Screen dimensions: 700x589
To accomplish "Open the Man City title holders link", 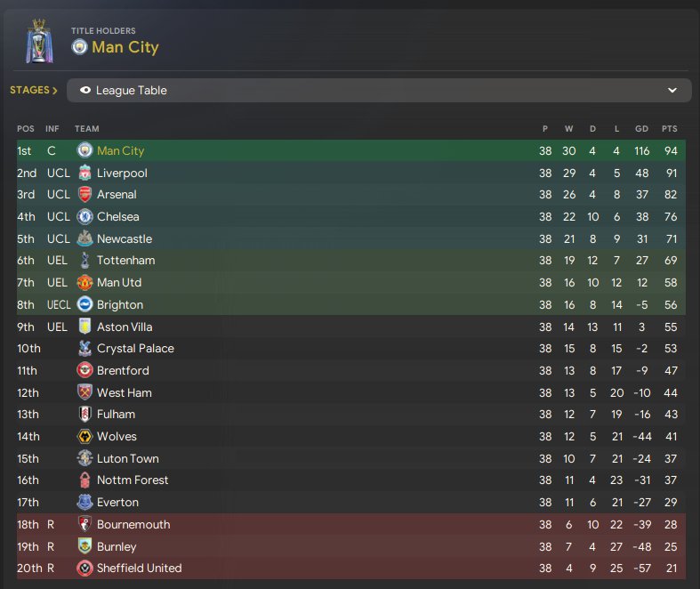I will click(126, 47).
